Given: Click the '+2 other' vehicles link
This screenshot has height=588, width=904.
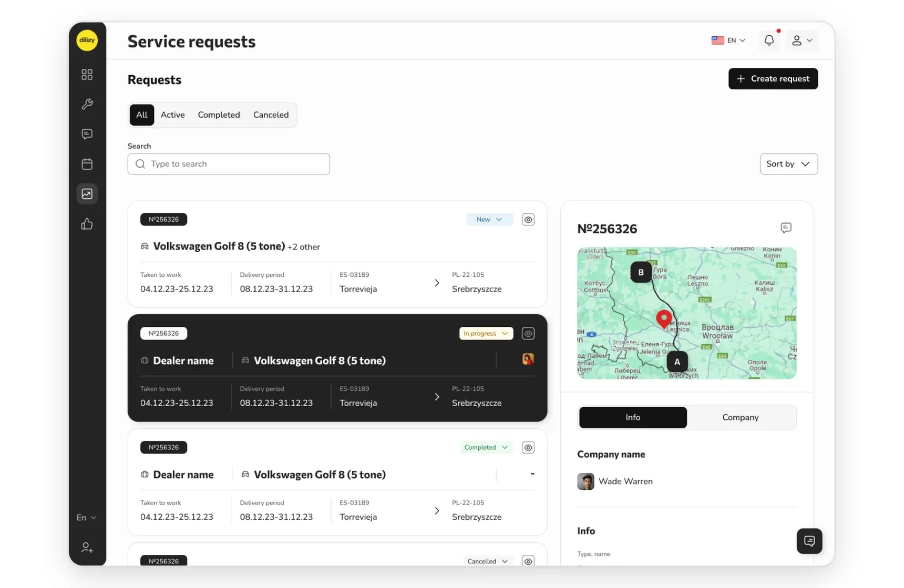Looking at the screenshot, I should click(x=304, y=247).
